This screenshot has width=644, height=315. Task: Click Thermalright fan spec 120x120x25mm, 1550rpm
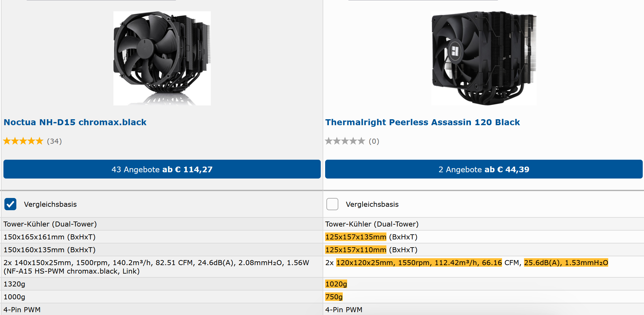coord(419,263)
